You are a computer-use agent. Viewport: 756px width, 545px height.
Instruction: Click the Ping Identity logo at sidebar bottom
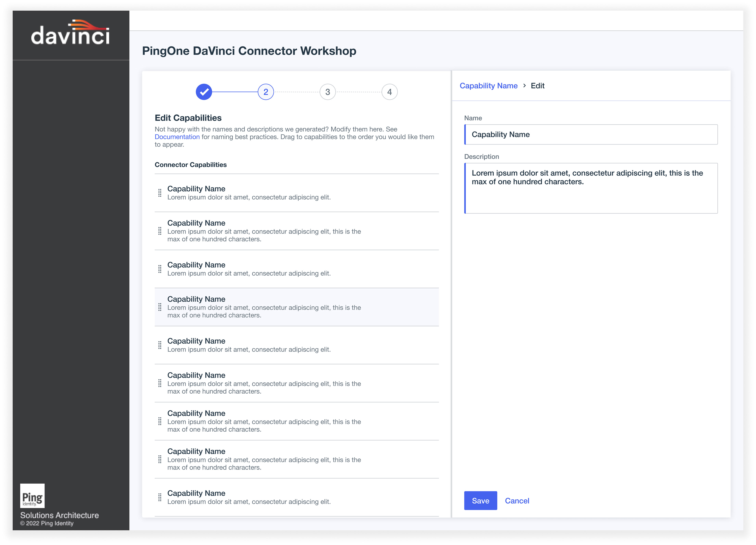point(32,496)
